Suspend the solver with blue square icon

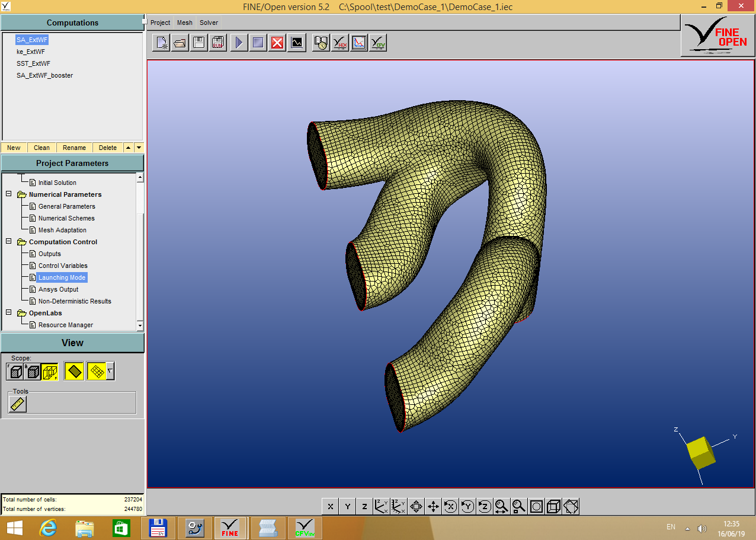click(x=258, y=43)
